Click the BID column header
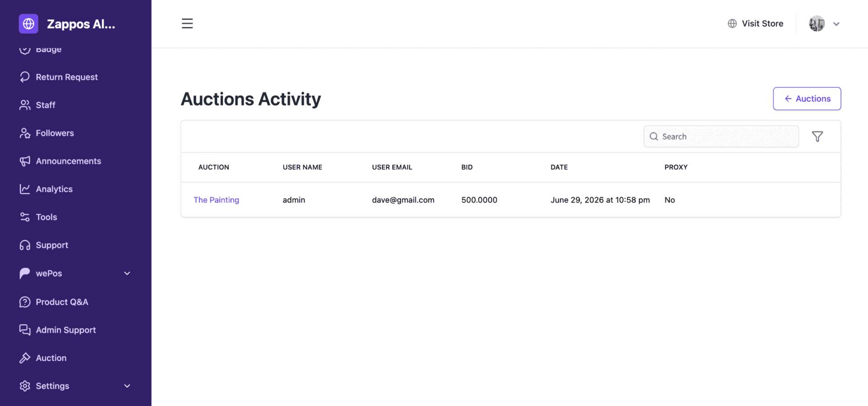The height and width of the screenshot is (406, 868). [467, 167]
